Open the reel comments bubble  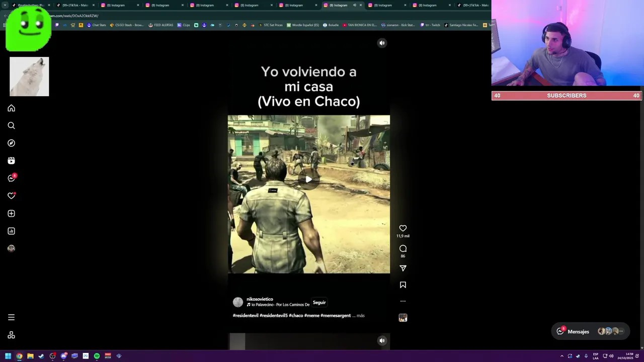[x=403, y=248]
